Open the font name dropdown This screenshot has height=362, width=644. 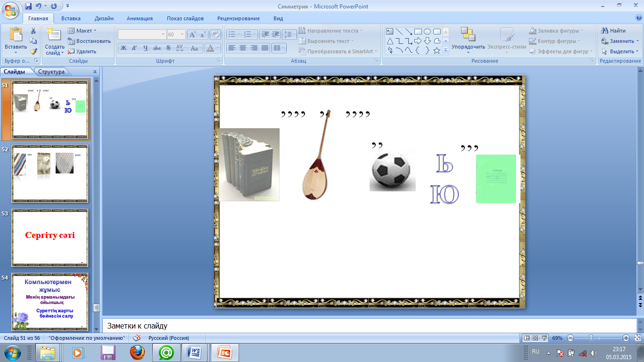(x=163, y=34)
